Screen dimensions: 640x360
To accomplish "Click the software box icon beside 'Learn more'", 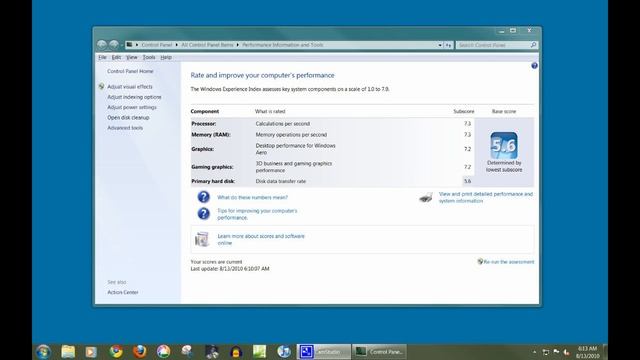I will (202, 239).
